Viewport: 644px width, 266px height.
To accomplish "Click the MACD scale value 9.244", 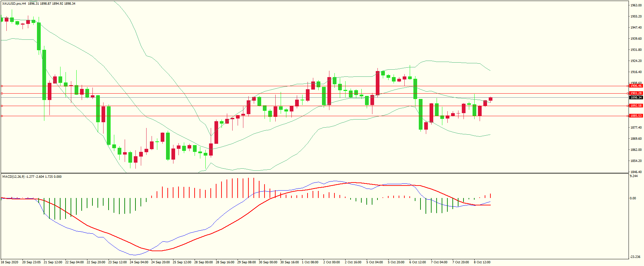I will (634, 176).
